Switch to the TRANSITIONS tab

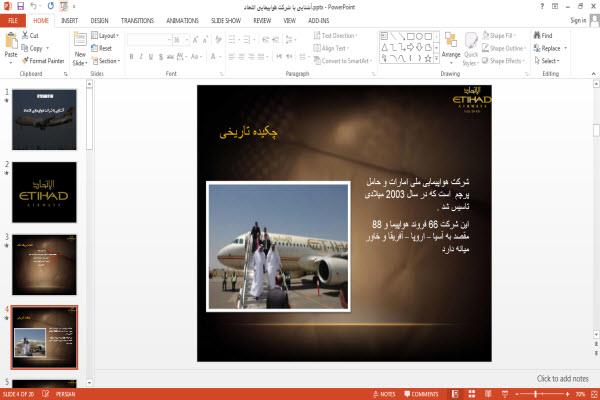[137, 21]
